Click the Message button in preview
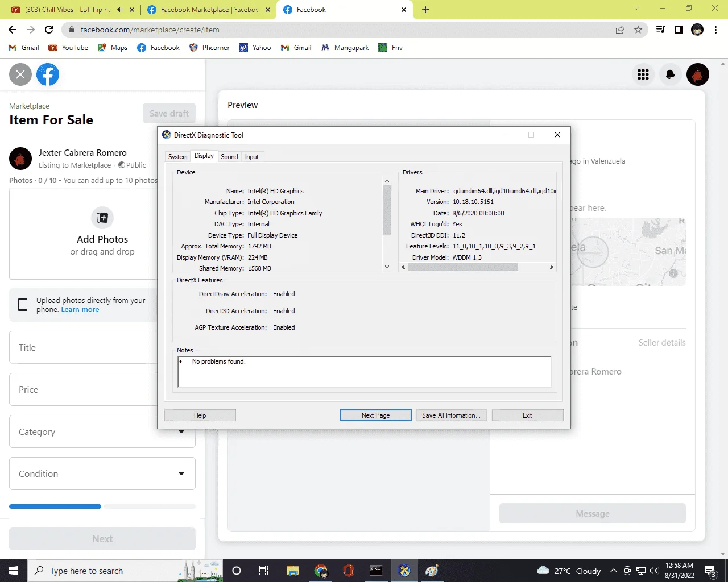The width and height of the screenshot is (728, 582). click(592, 513)
